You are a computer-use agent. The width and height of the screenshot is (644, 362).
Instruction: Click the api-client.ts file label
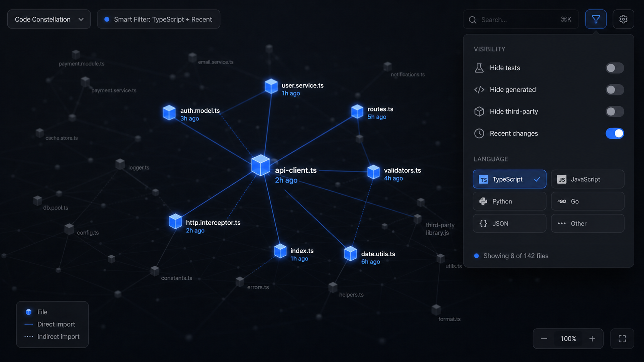pos(296,170)
